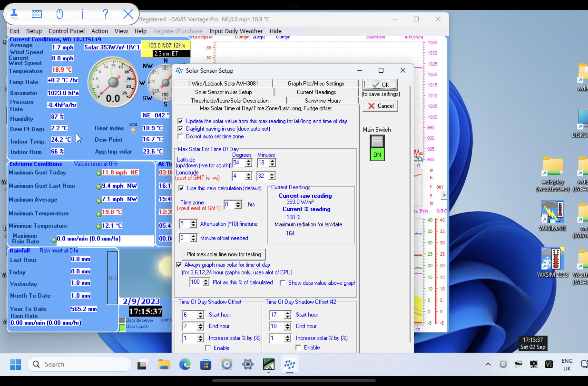Show hidden tray icons chevron

[488, 364]
